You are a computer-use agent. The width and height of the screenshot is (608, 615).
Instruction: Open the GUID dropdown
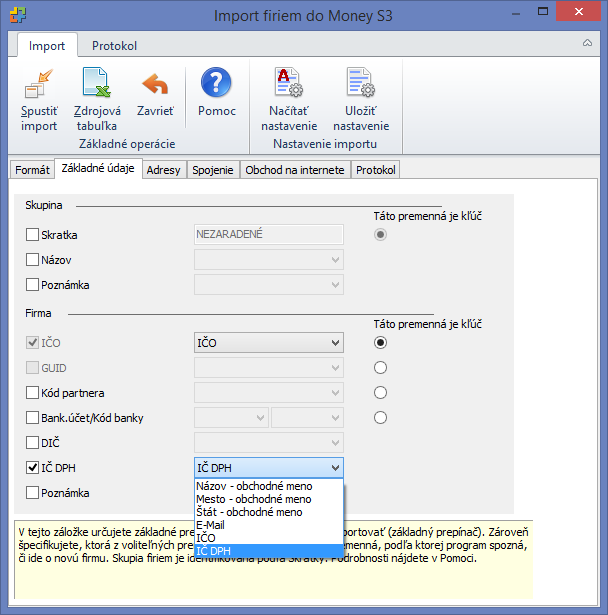(269, 368)
